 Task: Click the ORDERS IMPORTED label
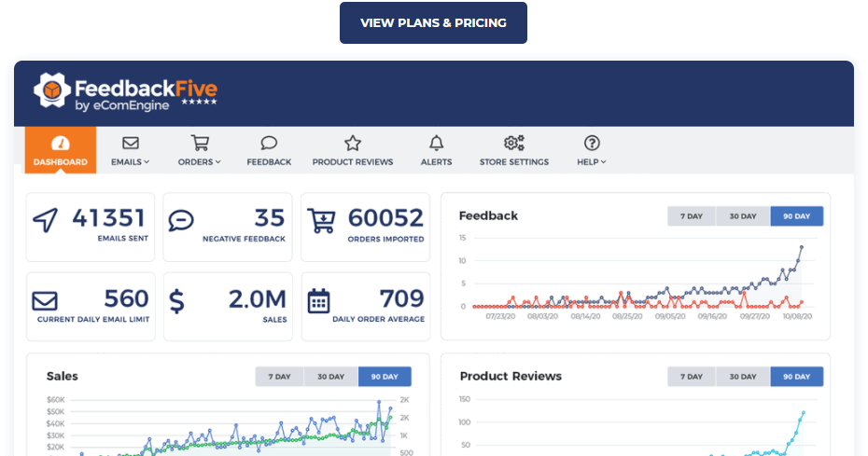pyautogui.click(x=385, y=239)
